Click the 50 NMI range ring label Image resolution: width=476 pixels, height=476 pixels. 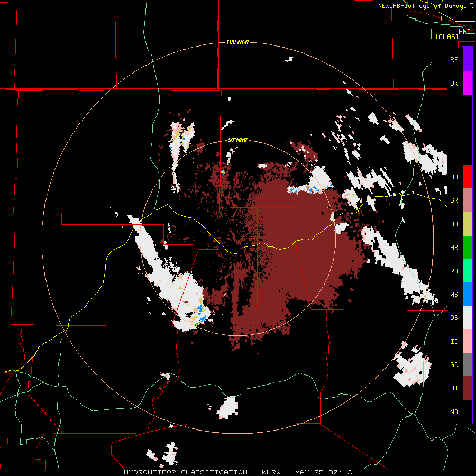pyautogui.click(x=237, y=140)
